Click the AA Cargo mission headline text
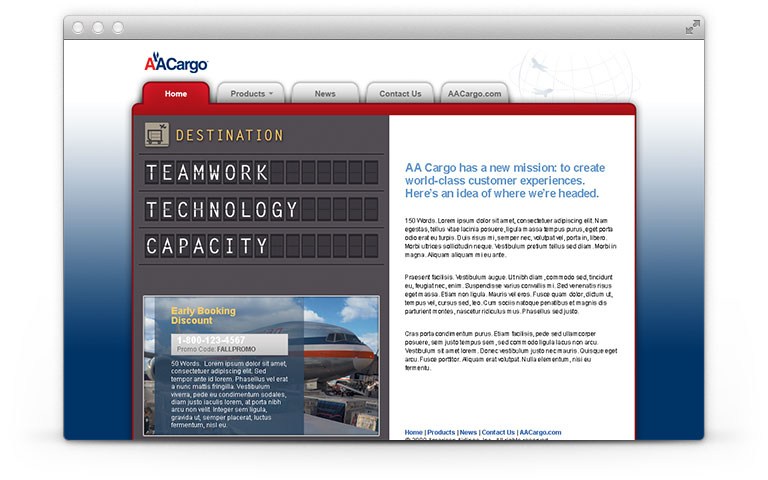Screen dimensions: 768x480 (504, 180)
